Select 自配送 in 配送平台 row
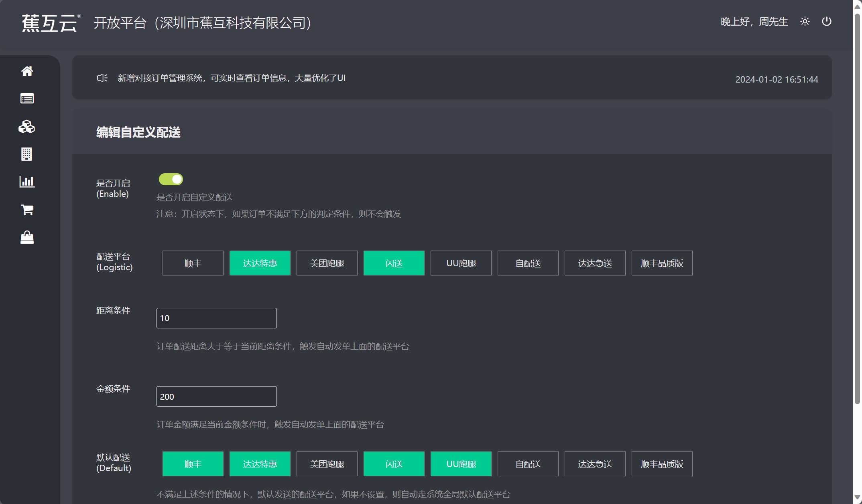 pyautogui.click(x=528, y=263)
